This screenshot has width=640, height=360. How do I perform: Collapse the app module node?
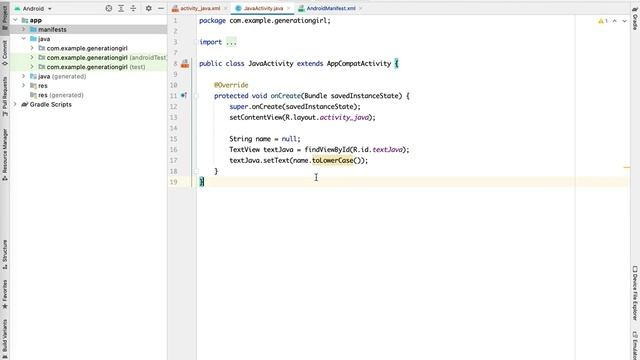(x=16, y=20)
